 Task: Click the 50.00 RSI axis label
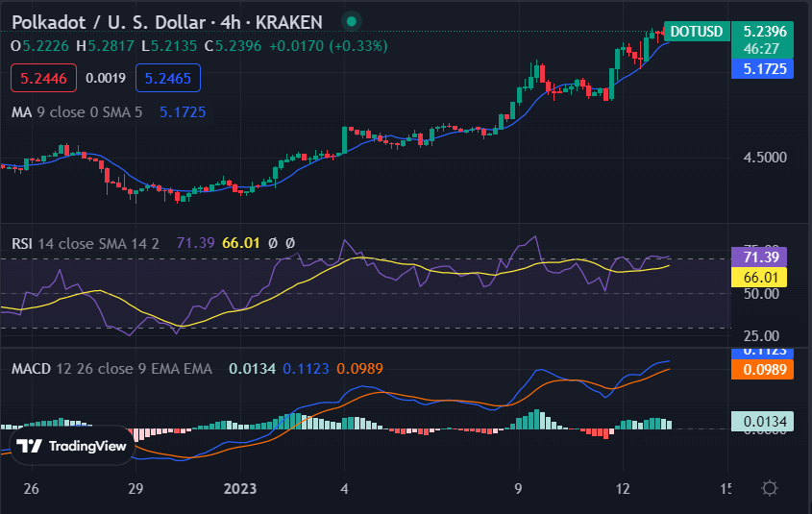point(761,293)
